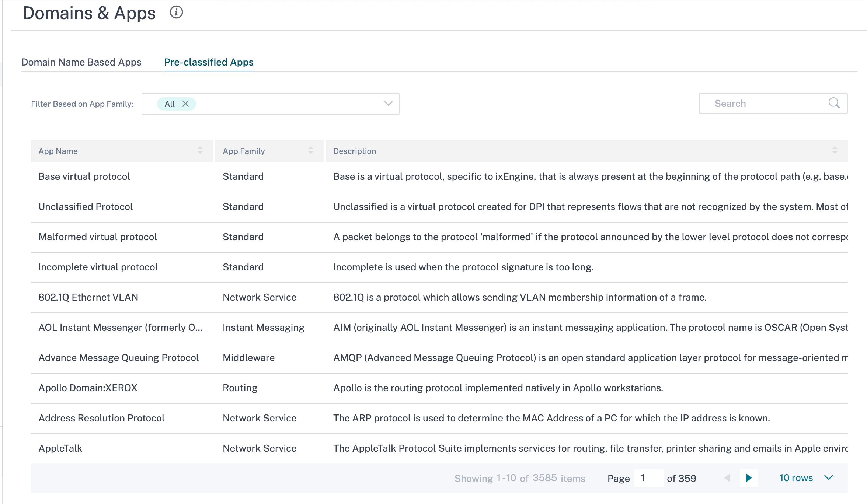Click the previous page arrow
This screenshot has height=504, width=867.
(x=727, y=478)
